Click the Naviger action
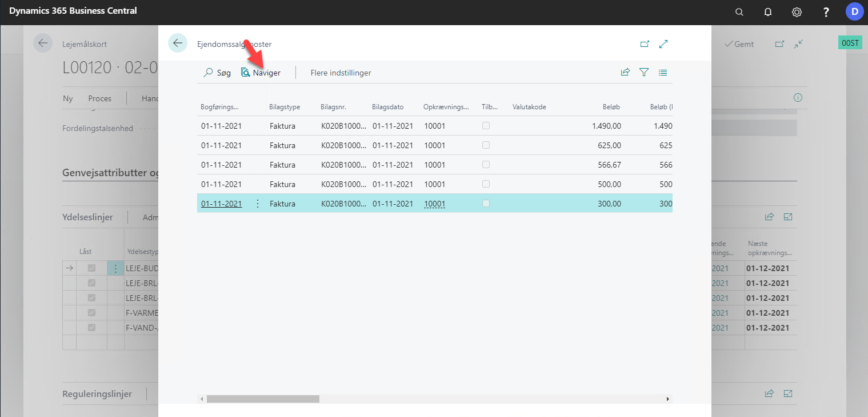The image size is (868, 417). tap(261, 73)
